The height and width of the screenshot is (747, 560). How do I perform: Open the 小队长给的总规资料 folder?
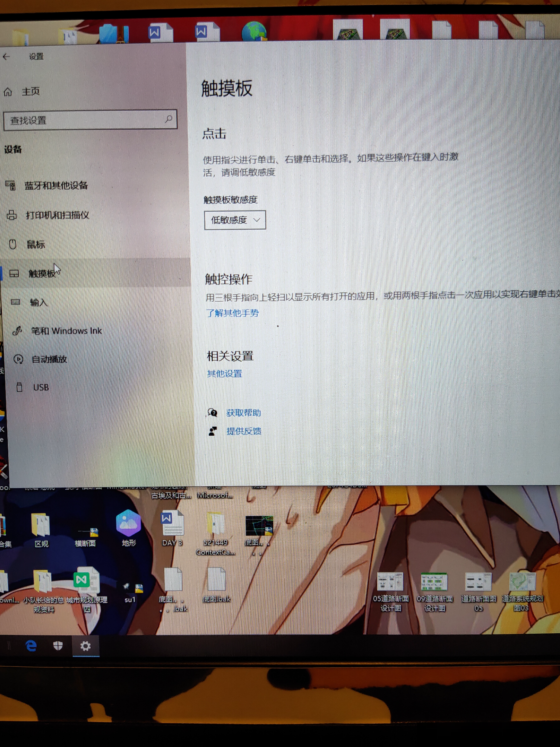(x=43, y=591)
